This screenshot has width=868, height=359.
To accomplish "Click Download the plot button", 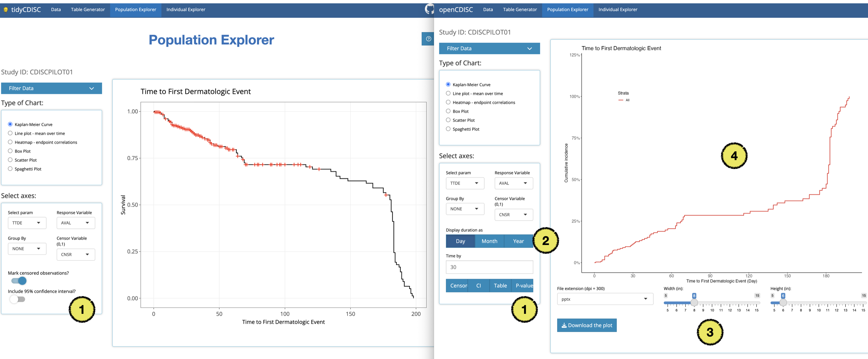I will click(x=586, y=325).
